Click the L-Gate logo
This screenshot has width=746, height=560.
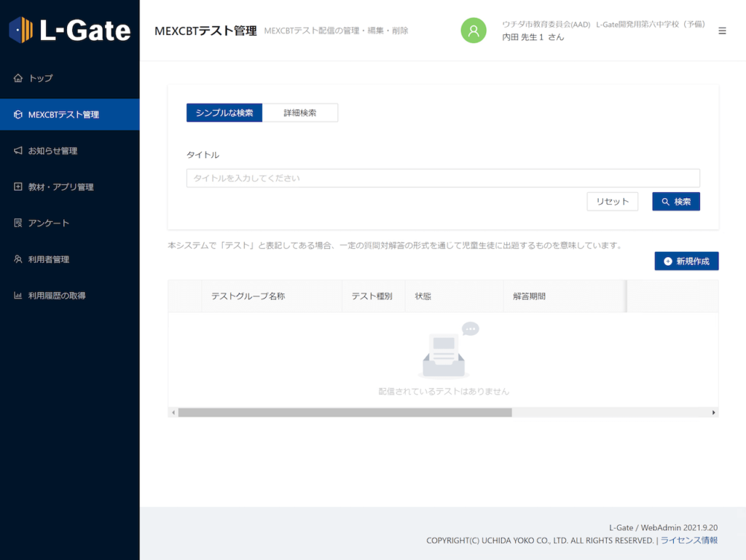69,30
